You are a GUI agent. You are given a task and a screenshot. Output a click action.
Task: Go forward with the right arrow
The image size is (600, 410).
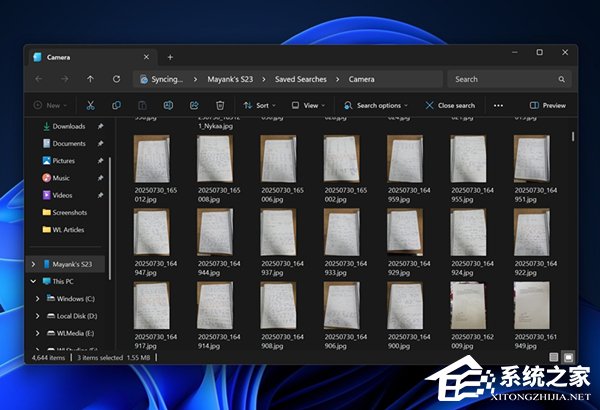click(x=65, y=79)
